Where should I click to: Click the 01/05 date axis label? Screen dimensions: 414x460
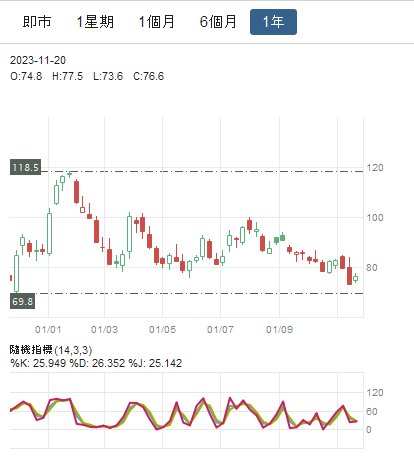tap(162, 330)
